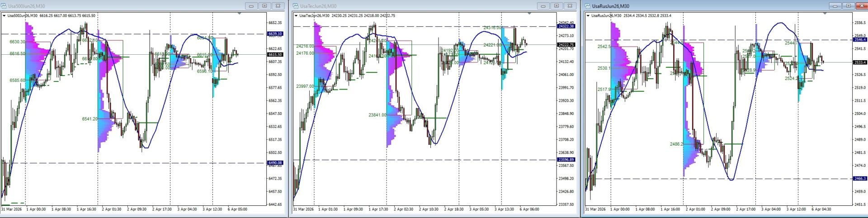Click the chart shift marker on Usa500Jun26
Image resolution: width=868 pixels, height=218 pixels.
pyautogui.click(x=240, y=14)
